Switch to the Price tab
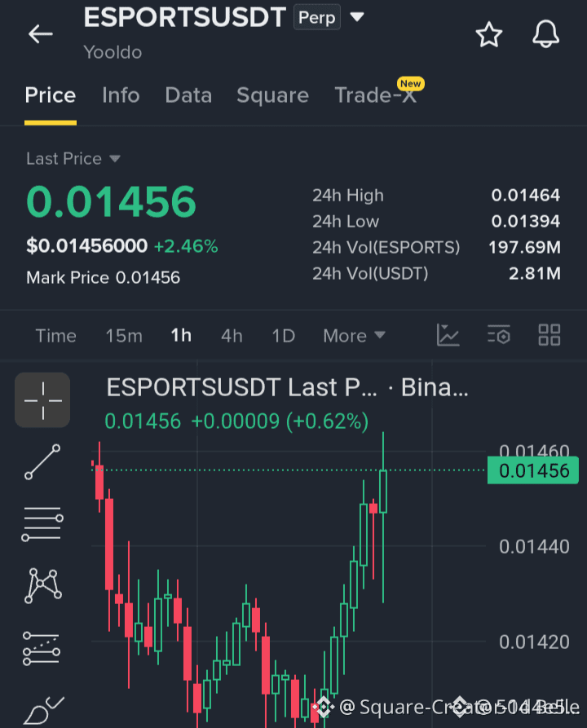This screenshot has height=728, width=587. coord(51,95)
